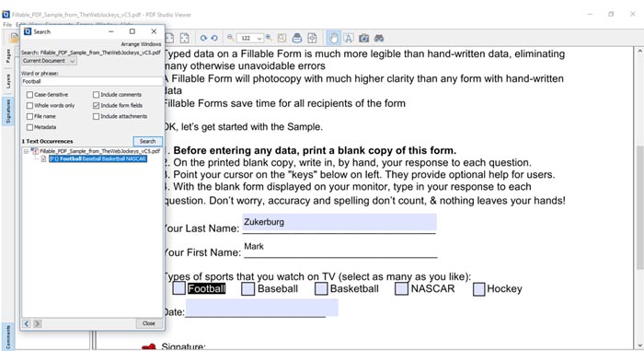Open search with the binoculars icon

[x=379, y=39]
